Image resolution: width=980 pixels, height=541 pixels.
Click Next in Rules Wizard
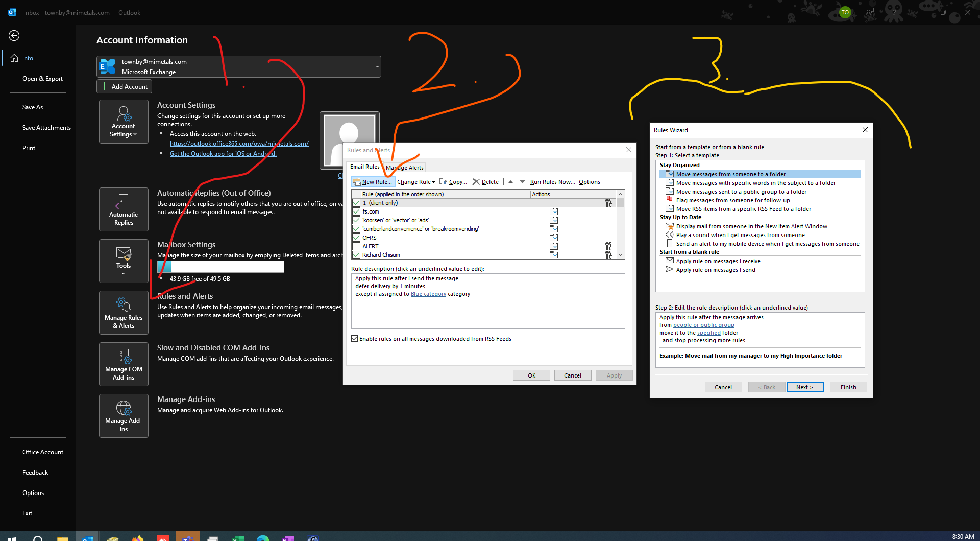click(805, 387)
